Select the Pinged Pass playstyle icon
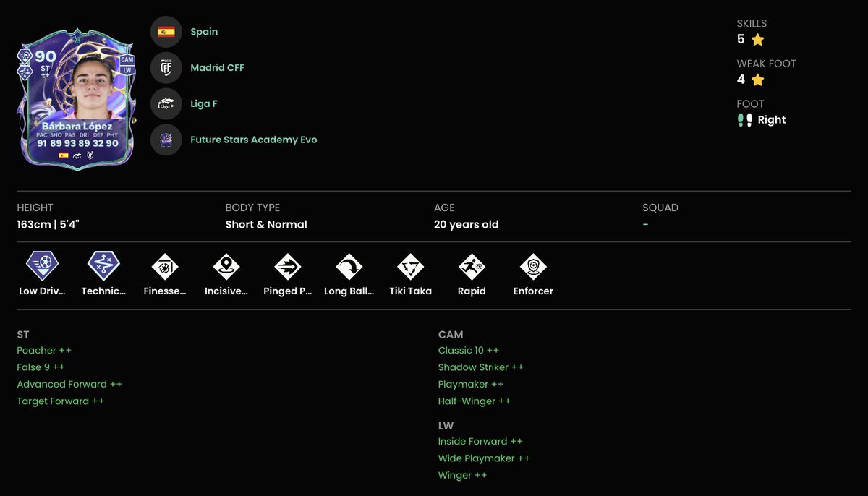Viewport: 868px width, 496px height. [x=288, y=267]
